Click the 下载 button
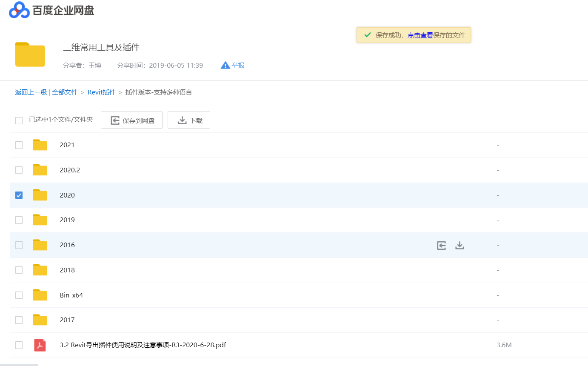This screenshot has height=366, width=588. [189, 120]
